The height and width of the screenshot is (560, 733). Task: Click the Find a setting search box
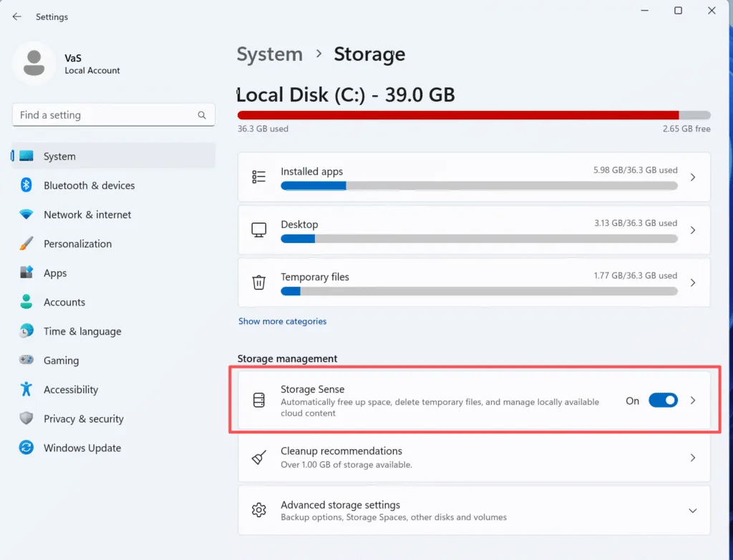(x=113, y=114)
